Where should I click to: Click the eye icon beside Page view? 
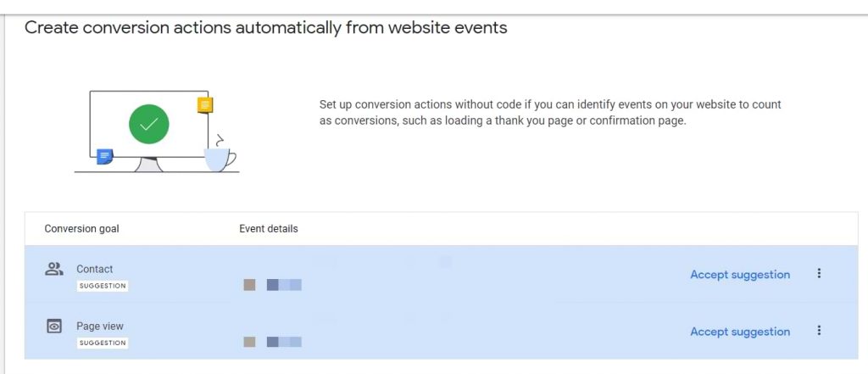54,326
